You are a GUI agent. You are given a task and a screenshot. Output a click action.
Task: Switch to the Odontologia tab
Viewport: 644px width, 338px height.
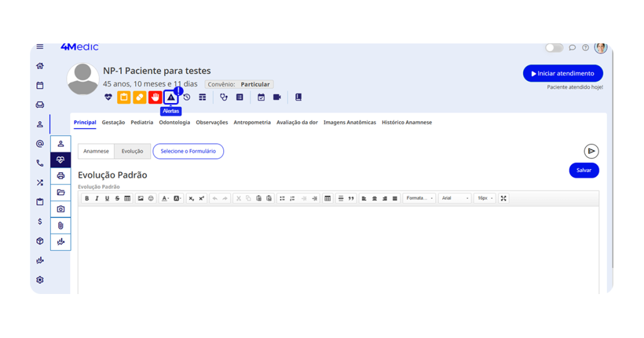pos(174,123)
